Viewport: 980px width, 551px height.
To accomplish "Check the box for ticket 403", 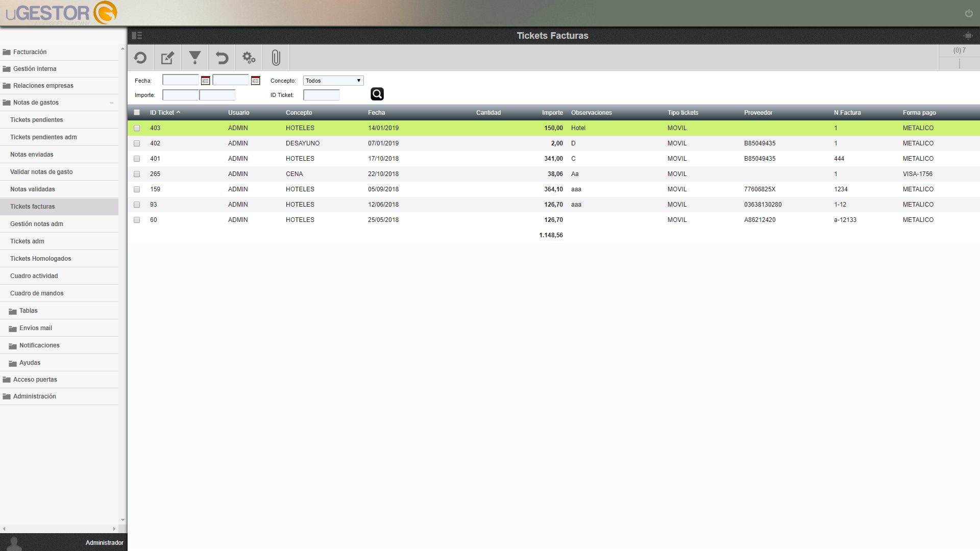I will click(x=137, y=128).
